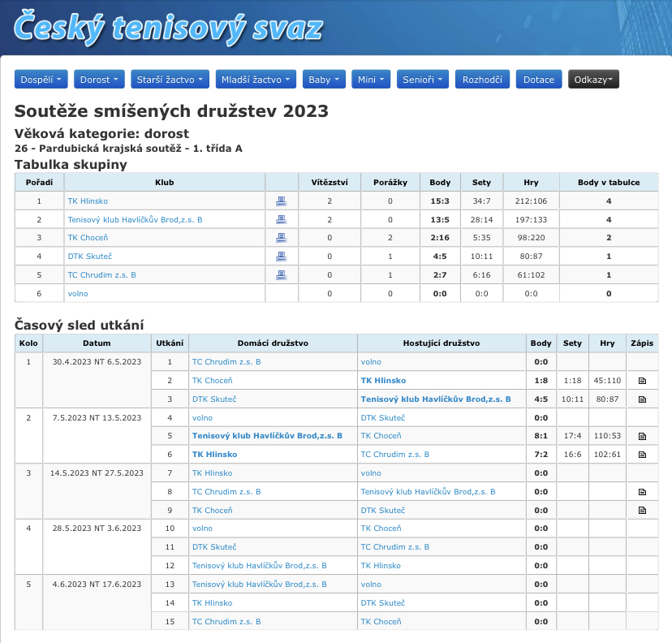Open home team TK Choceň in match 2
Image resolution: width=672 pixels, height=643 pixels.
pos(212,381)
